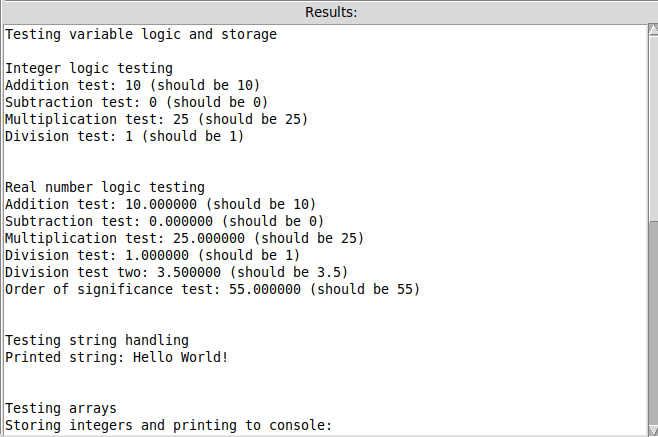Click the scrollbar down arrow
Image resolution: width=658 pixels, height=437 pixels.
(x=651, y=429)
